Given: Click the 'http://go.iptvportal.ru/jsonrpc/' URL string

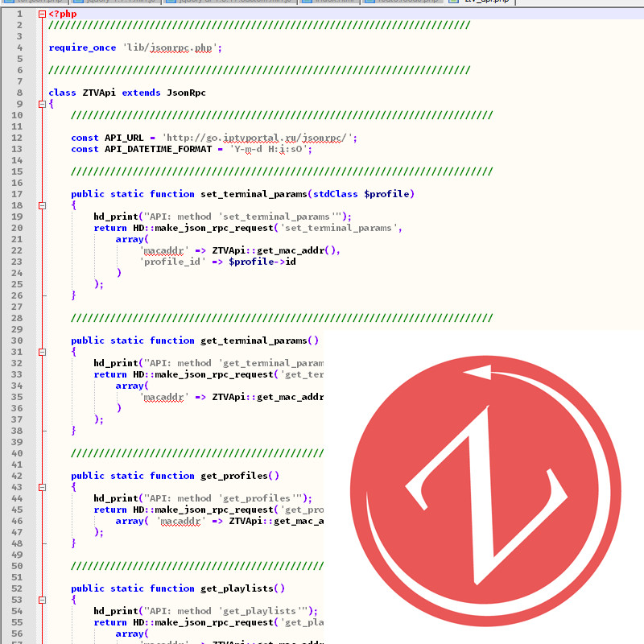Looking at the screenshot, I should point(258,138).
